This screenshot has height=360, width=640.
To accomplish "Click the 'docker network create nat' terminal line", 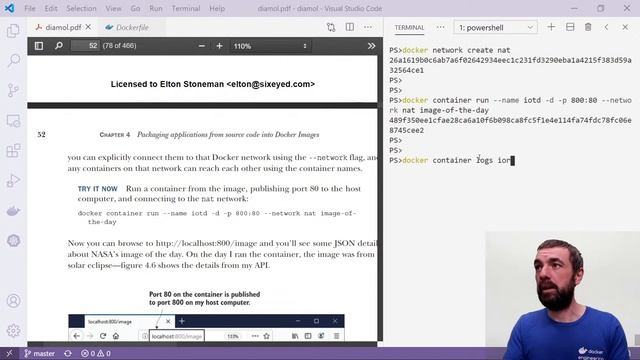I will pos(449,50).
